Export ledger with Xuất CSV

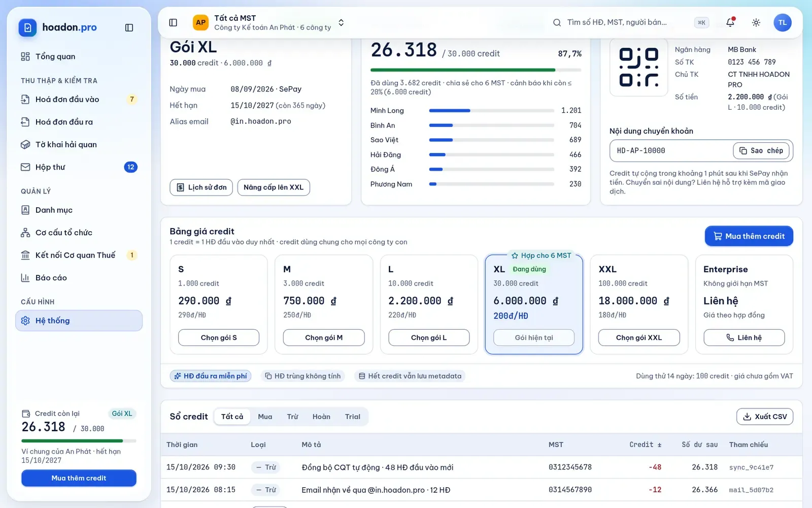tap(765, 417)
